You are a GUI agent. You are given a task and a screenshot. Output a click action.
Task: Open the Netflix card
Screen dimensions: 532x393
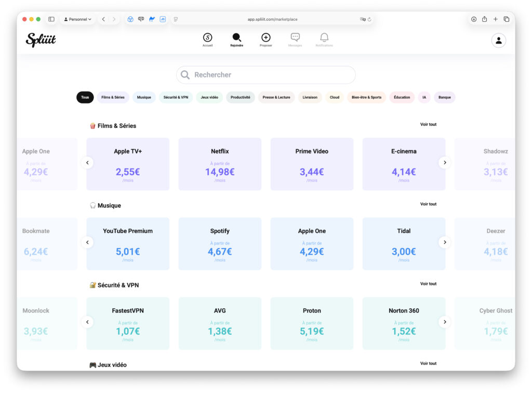point(220,164)
